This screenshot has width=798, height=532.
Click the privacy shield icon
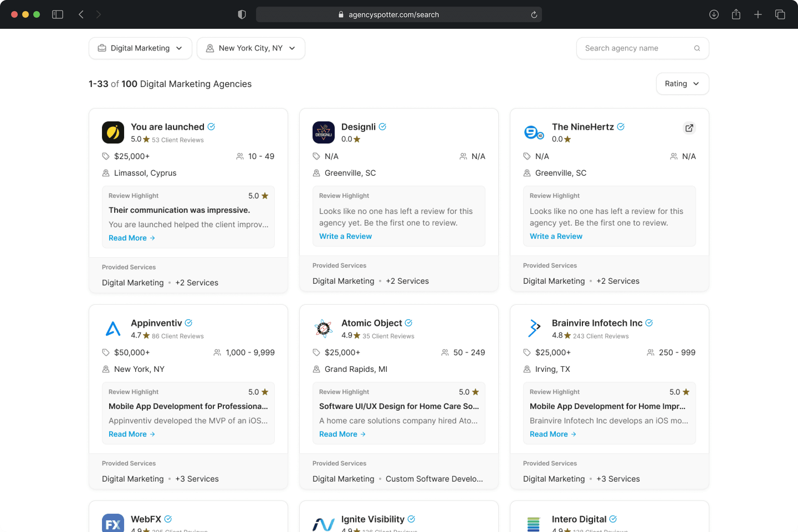click(242, 14)
